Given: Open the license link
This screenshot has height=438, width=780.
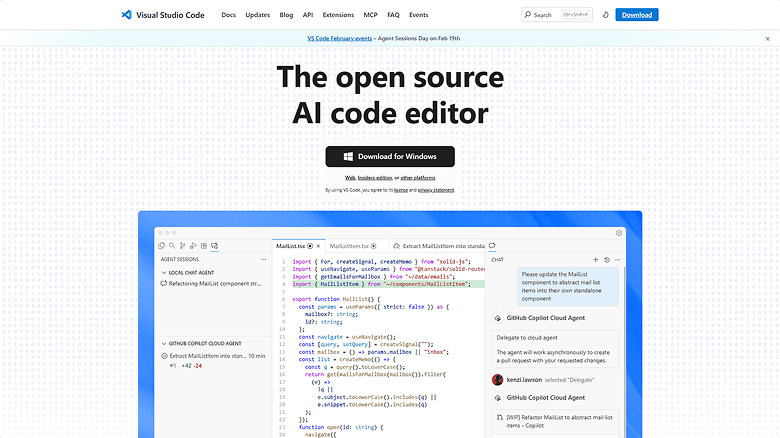Looking at the screenshot, I should pyautogui.click(x=401, y=190).
